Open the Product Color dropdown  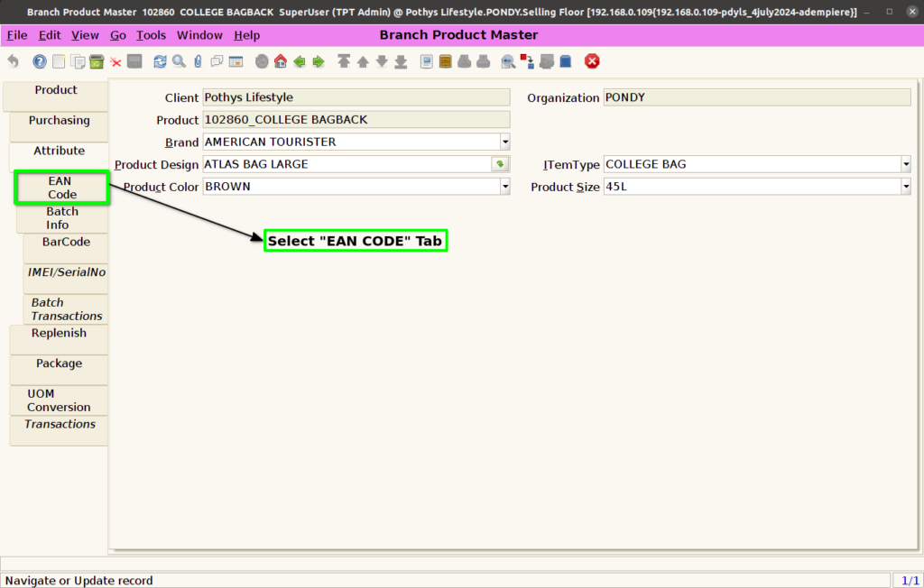(x=505, y=187)
